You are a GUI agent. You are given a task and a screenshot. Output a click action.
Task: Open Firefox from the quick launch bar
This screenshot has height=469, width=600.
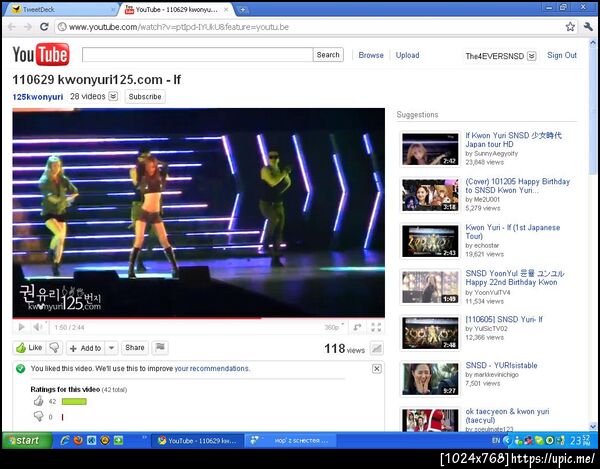point(78,440)
